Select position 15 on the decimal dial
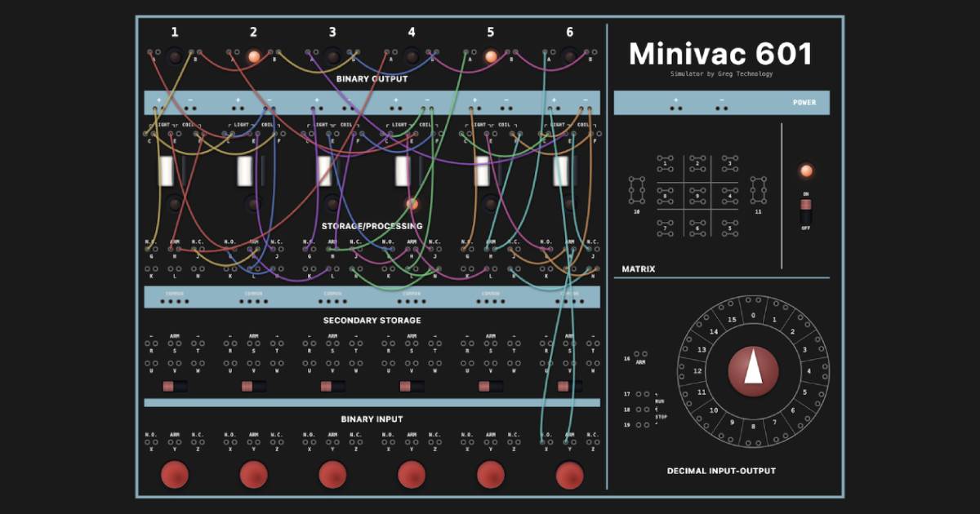980x514 pixels. (732, 320)
